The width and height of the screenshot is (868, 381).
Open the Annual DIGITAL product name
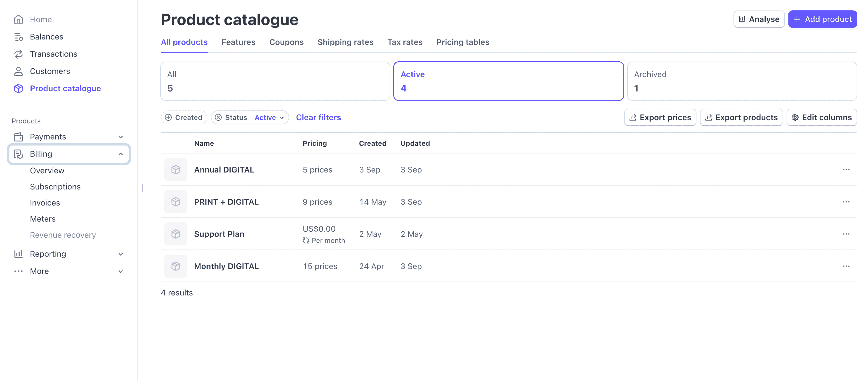pyautogui.click(x=224, y=170)
